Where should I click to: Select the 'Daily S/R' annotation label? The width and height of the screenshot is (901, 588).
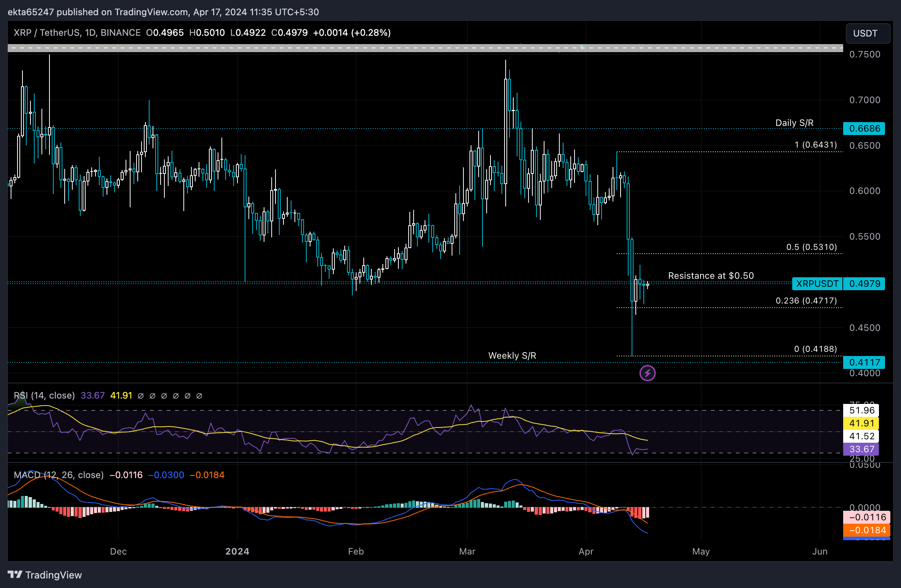click(794, 123)
